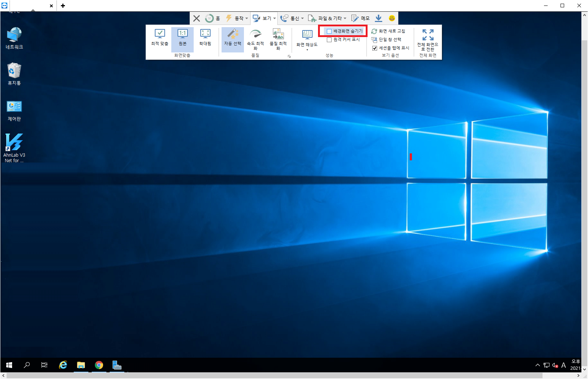Open the 화면 해상도 resolution dropdown
588x379 pixels.
[x=307, y=40]
